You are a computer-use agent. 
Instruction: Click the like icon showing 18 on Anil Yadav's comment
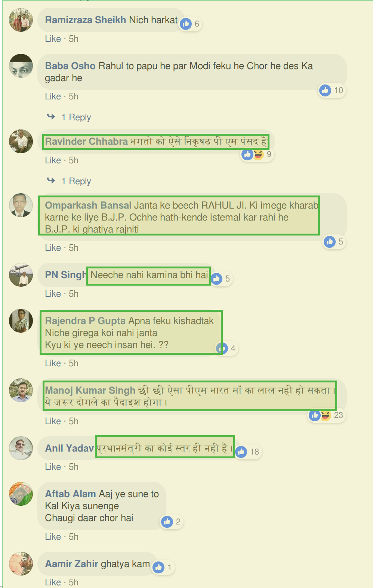[x=241, y=452]
